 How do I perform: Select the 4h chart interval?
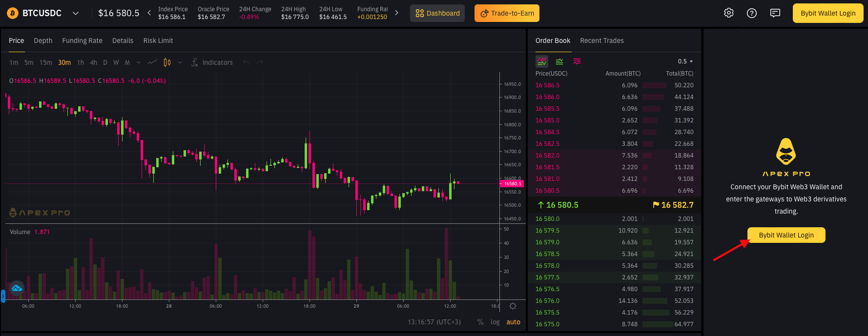93,62
